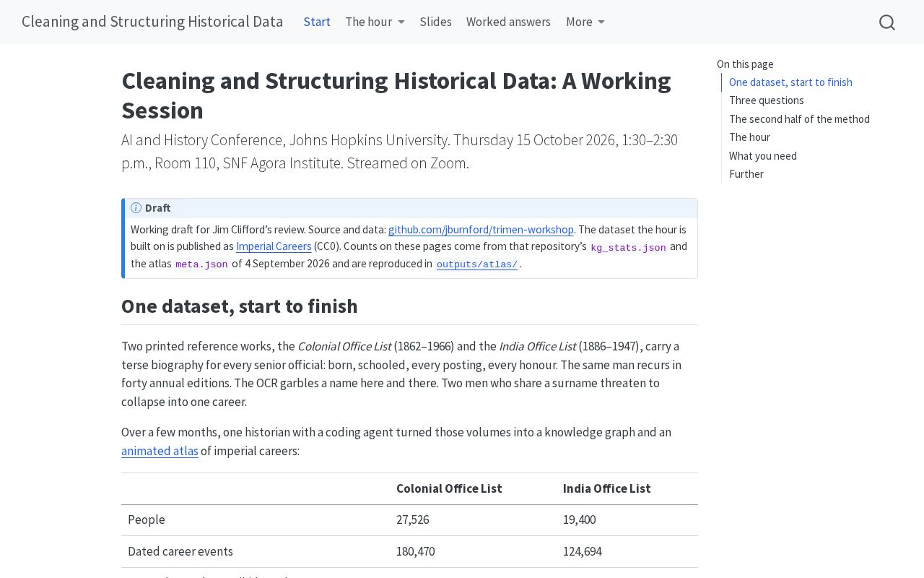Click the main page title heading
This screenshot has width=924, height=578.
pos(396,95)
